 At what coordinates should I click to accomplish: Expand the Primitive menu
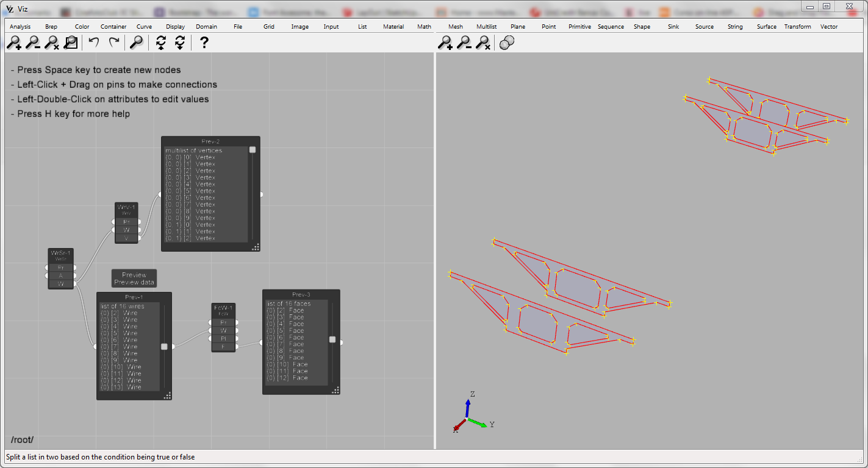point(579,27)
